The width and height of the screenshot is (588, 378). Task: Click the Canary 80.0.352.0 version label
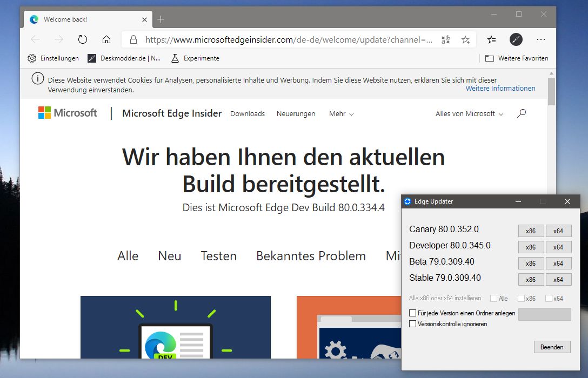click(444, 229)
